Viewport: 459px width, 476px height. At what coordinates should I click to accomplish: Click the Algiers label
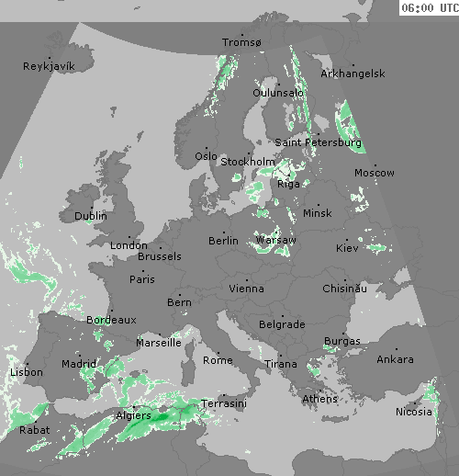pyautogui.click(x=134, y=415)
